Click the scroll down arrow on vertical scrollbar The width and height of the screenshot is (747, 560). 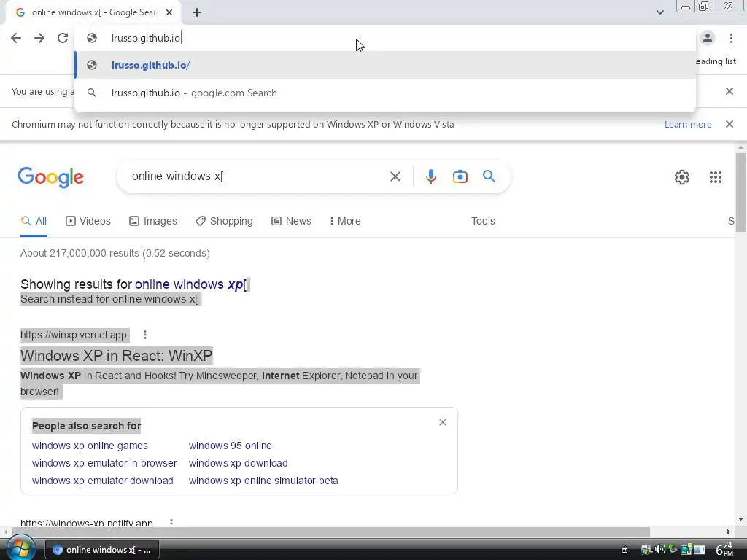[x=740, y=519]
